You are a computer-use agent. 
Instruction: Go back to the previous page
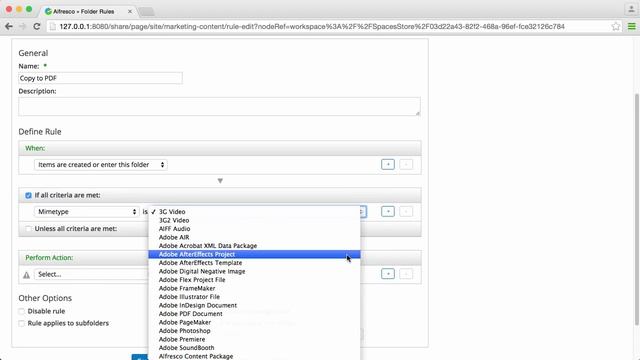tap(9, 27)
